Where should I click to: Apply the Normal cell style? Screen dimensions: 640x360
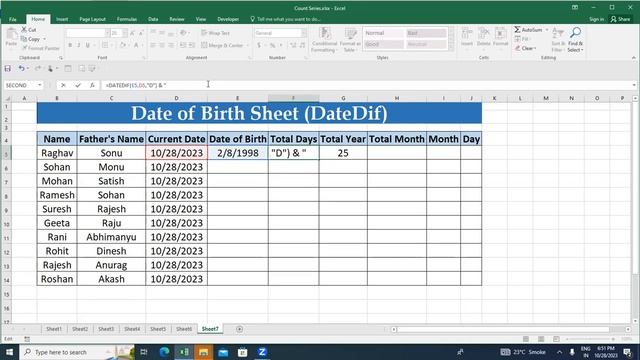point(383,33)
